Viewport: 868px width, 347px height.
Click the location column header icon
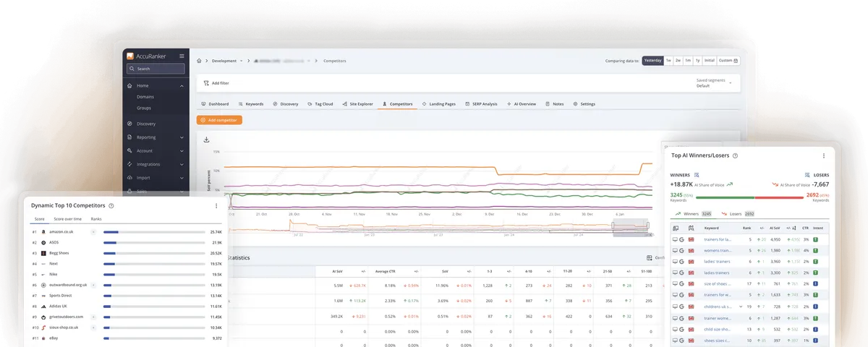(x=691, y=228)
